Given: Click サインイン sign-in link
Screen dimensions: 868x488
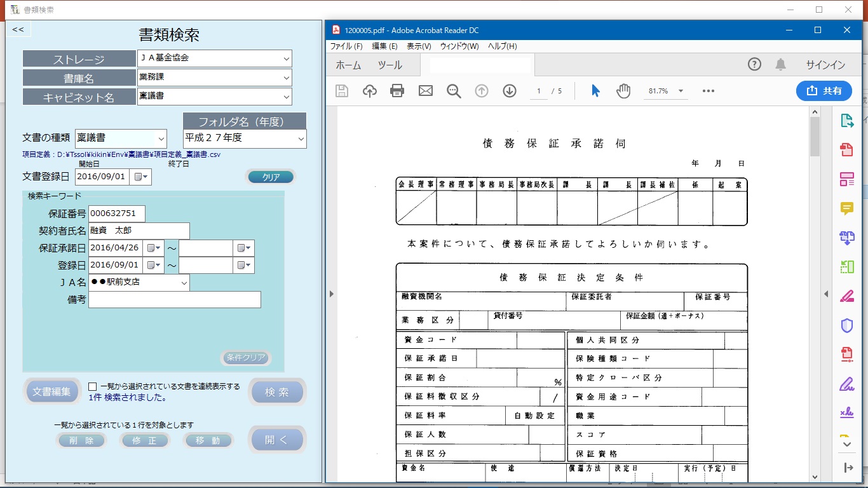Looking at the screenshot, I should [x=825, y=65].
